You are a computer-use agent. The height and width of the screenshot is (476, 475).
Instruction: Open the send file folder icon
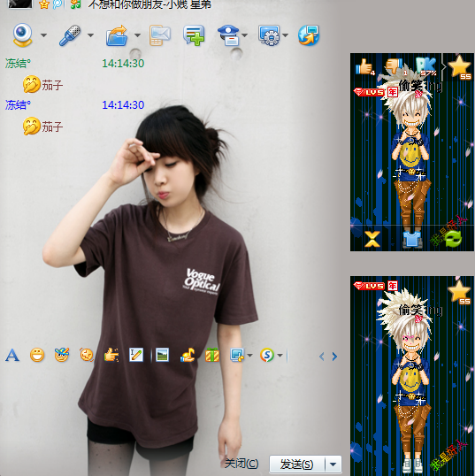(x=117, y=35)
